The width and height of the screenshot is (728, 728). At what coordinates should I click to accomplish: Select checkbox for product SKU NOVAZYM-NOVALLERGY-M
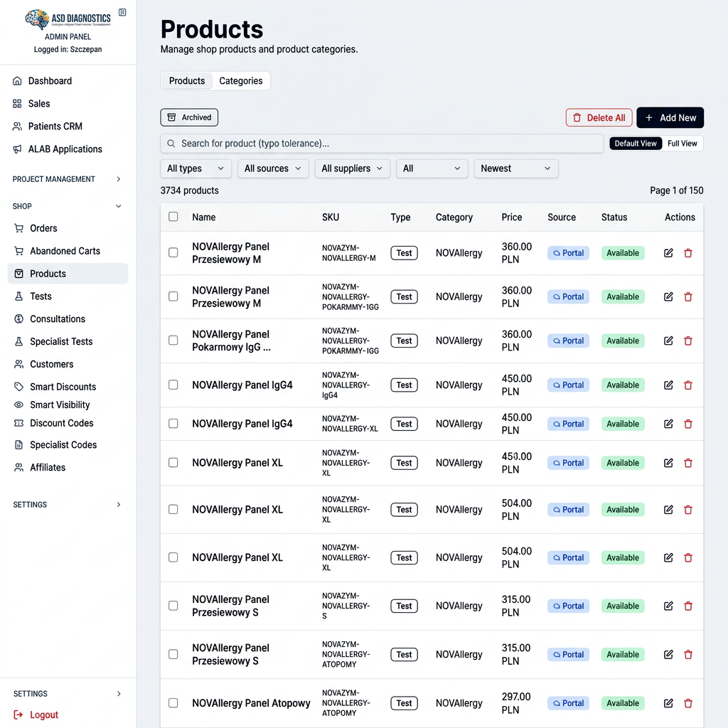pos(173,252)
